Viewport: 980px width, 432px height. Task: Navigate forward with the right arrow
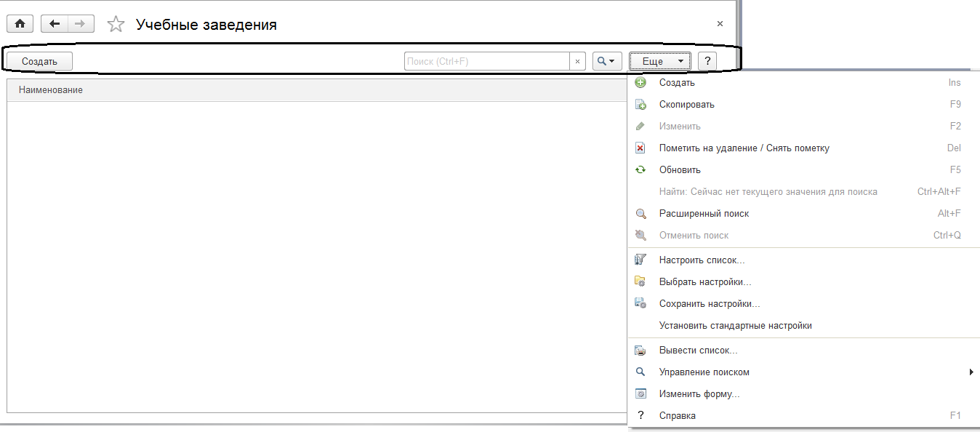(81, 24)
